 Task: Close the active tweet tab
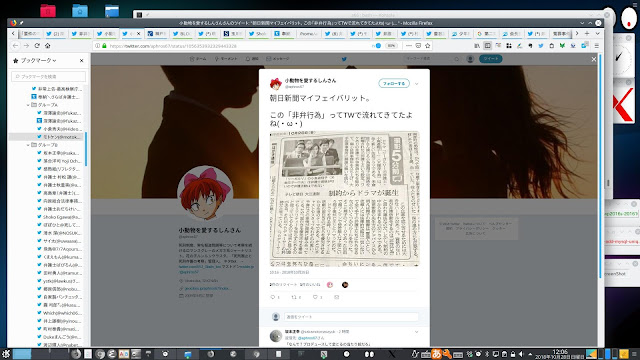coord(138,33)
